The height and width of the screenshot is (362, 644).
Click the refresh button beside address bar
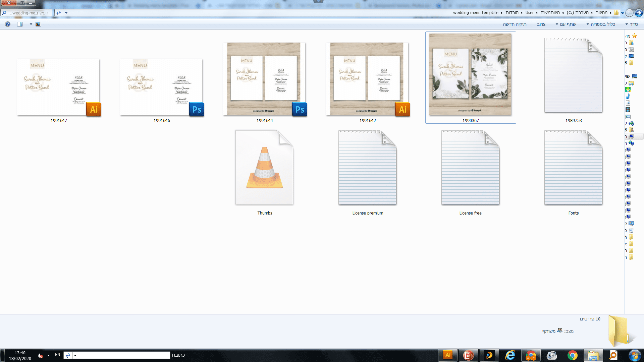point(59,13)
